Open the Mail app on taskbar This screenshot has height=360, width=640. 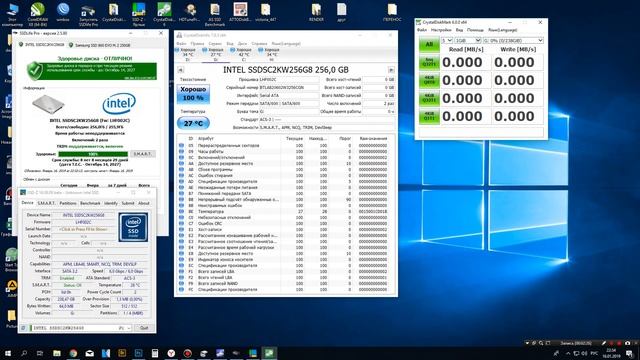pos(89,353)
